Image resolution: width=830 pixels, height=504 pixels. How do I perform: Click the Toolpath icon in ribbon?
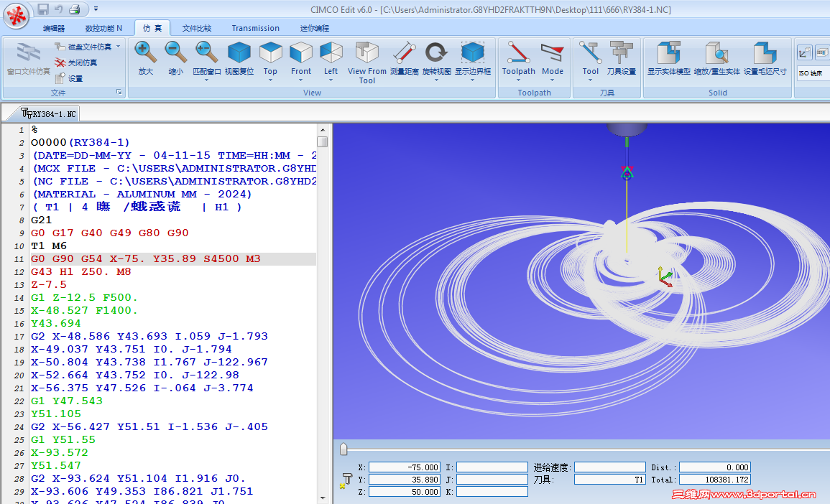[518, 53]
